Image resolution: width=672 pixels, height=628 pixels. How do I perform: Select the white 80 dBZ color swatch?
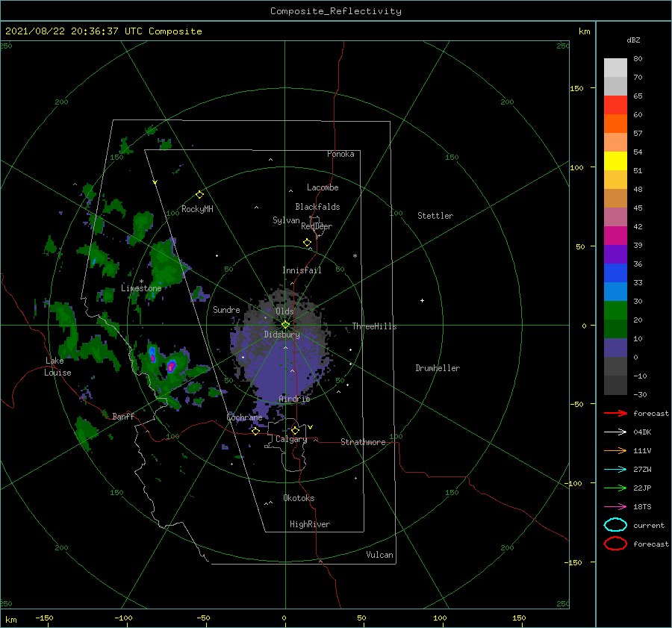click(615, 68)
